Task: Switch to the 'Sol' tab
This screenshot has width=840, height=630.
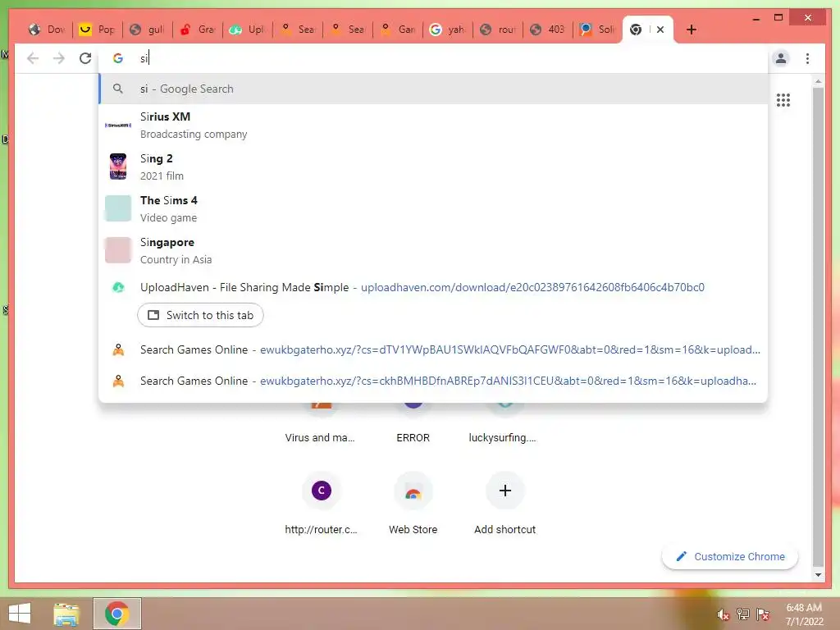Action: coord(598,30)
